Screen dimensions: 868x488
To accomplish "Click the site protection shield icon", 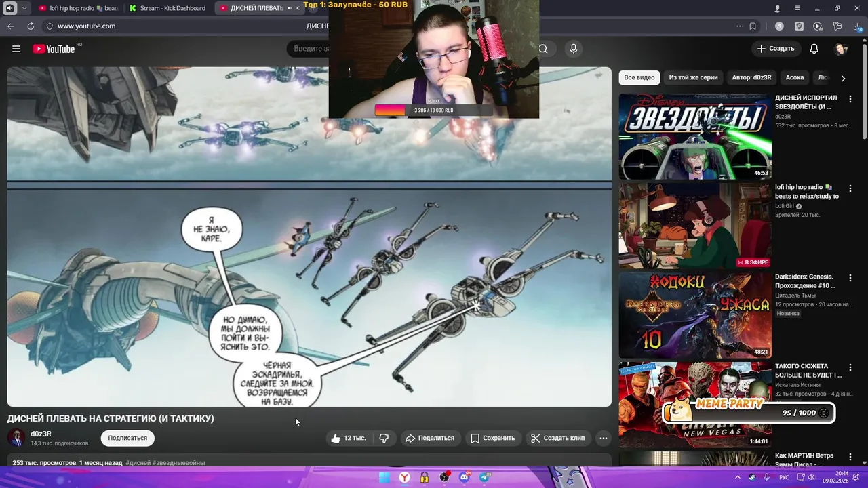I will point(49,26).
